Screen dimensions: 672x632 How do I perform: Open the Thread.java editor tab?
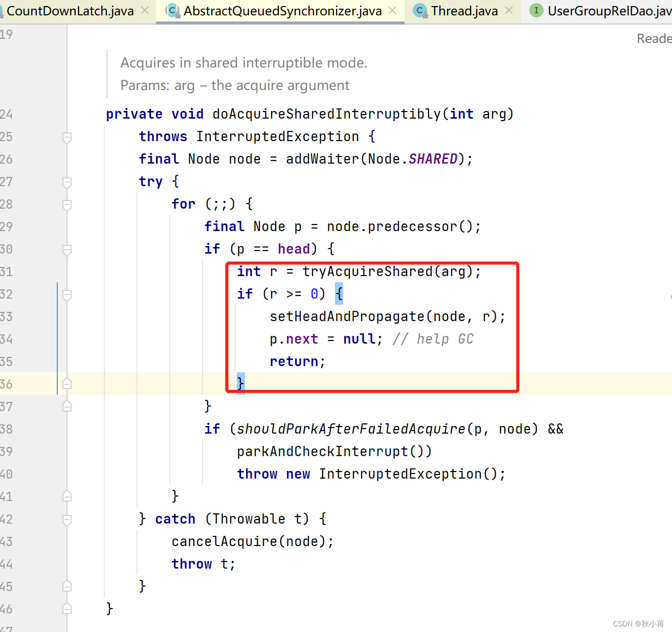(x=464, y=11)
